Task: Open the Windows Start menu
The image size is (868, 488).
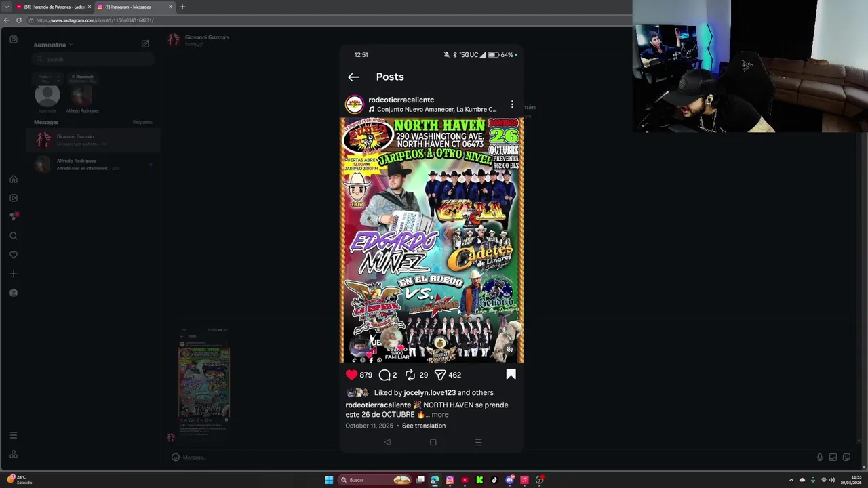Action: pos(329,480)
